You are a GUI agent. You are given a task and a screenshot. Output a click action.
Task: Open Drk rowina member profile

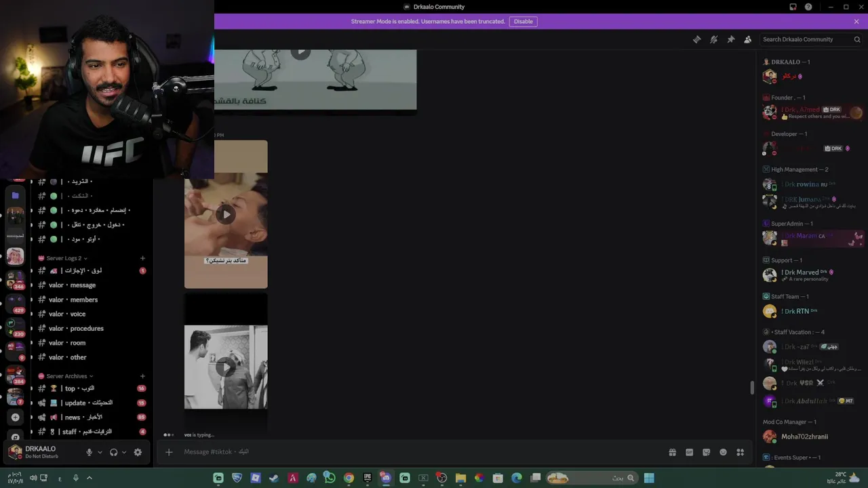click(812, 184)
